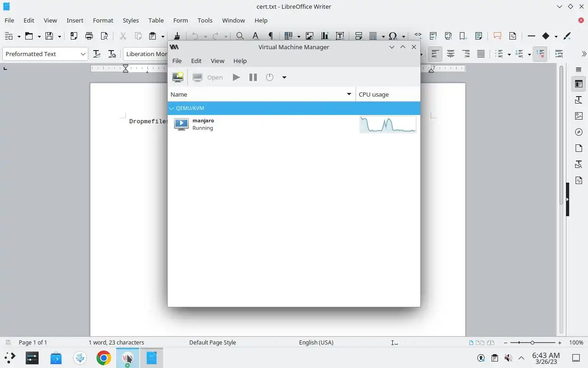
Task: Click Paste clipboard icon
Action: 153,36
